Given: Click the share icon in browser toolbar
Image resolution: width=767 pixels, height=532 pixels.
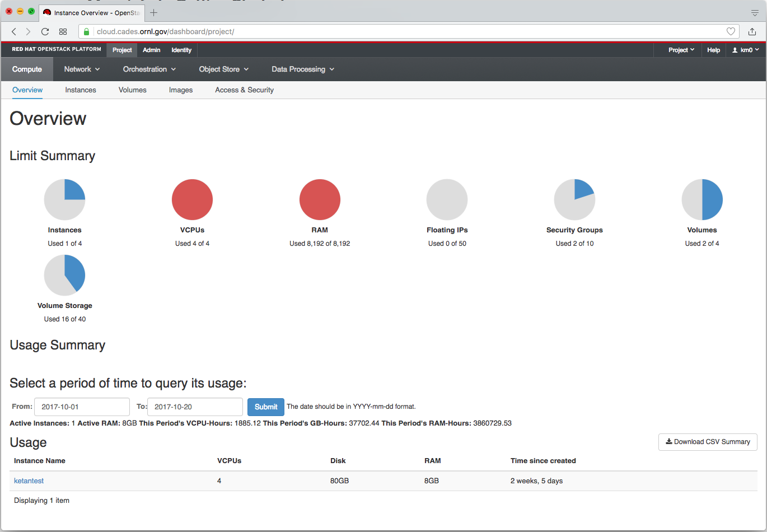Looking at the screenshot, I should click(x=752, y=32).
